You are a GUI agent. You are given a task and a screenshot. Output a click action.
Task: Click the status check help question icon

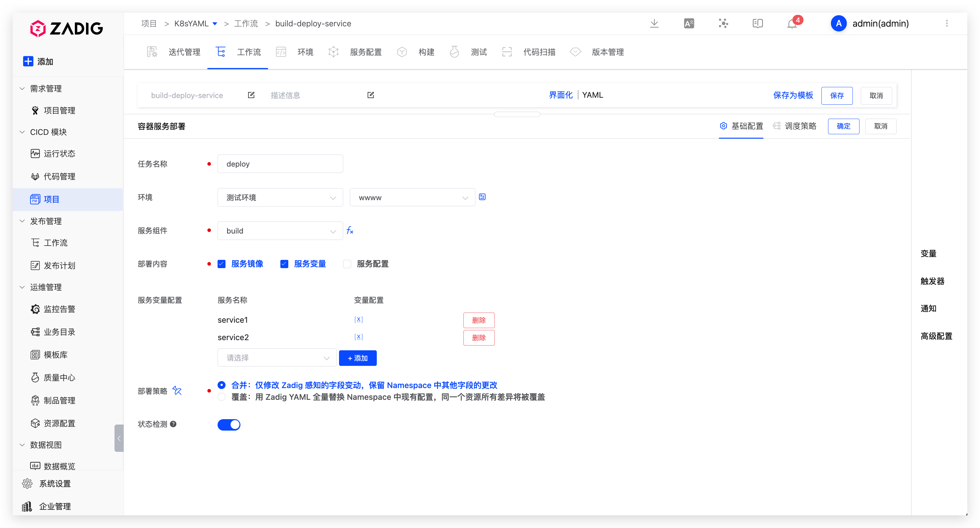tap(173, 424)
